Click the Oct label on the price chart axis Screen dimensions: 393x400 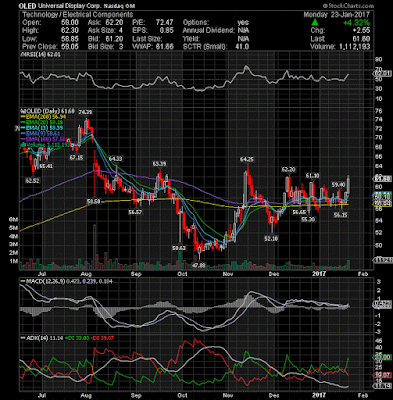click(x=182, y=274)
